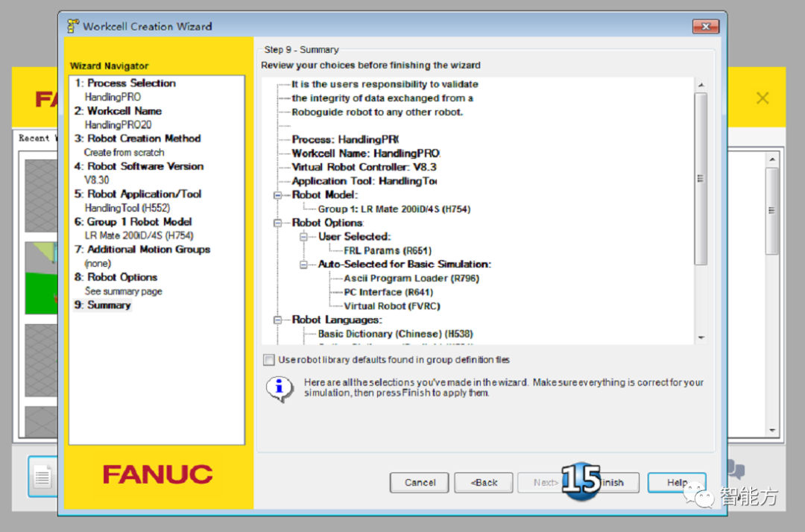Click LR Mate 200iD/4S (H754) navigator text

139,235
